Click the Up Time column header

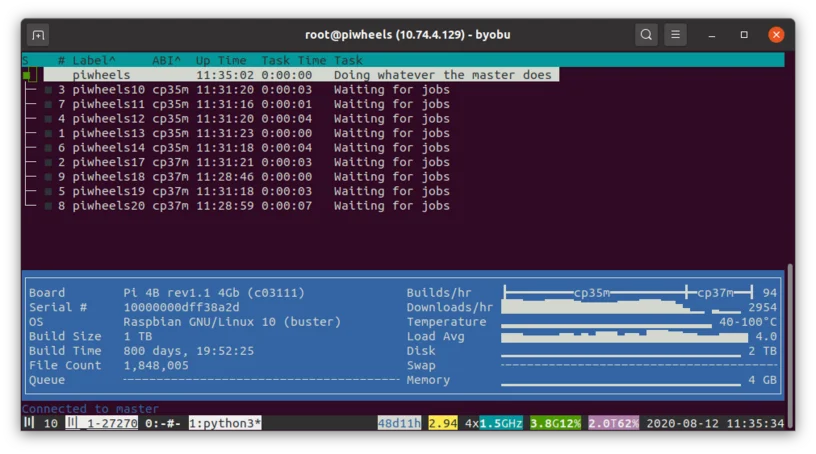point(221,60)
